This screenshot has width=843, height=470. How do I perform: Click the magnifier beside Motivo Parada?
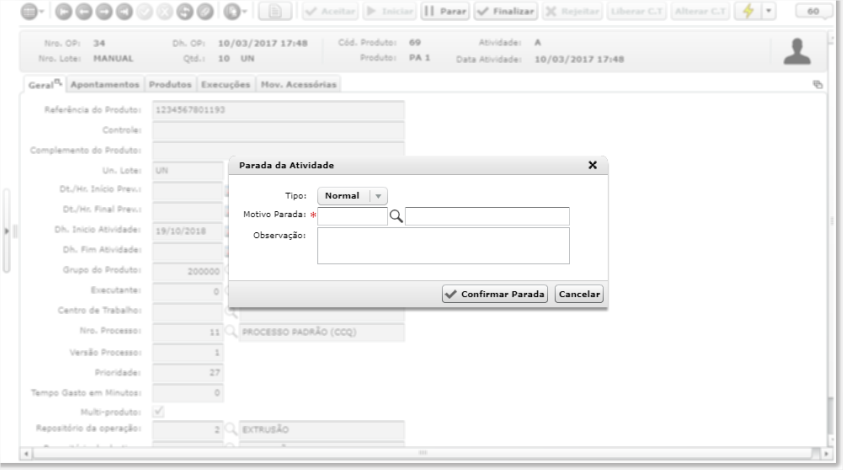396,216
